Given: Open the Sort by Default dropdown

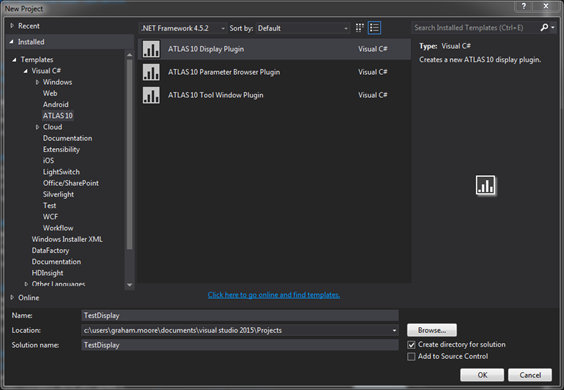Looking at the screenshot, I should point(303,28).
